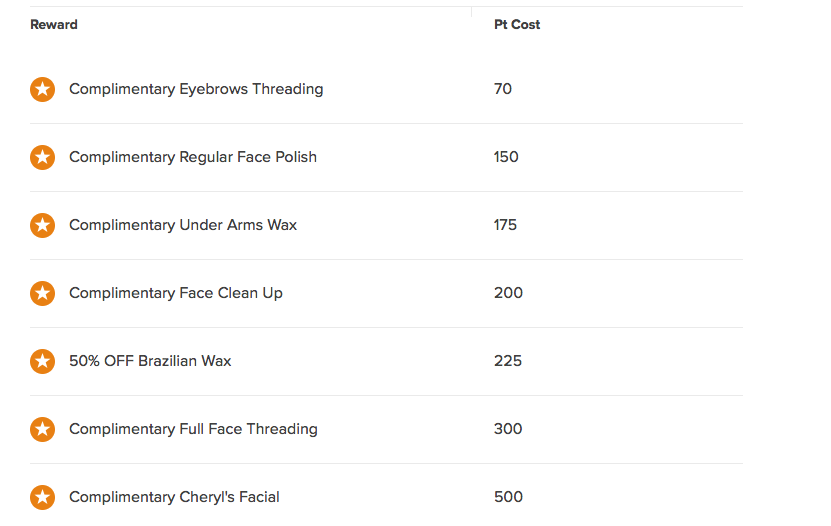Image resolution: width=831 pixels, height=526 pixels.
Task: Open the 50% OFF Brazilian Wax reward
Action: 150,361
